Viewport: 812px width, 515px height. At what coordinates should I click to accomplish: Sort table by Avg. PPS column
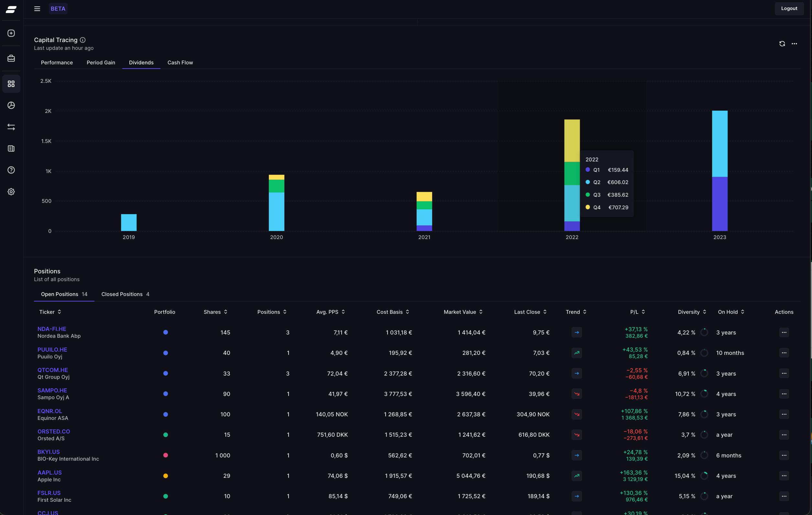pyautogui.click(x=331, y=312)
